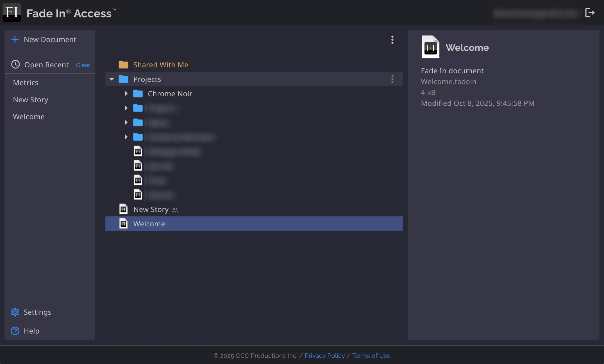Open the Terms of Use link
The image size is (604, 364).
click(x=371, y=356)
